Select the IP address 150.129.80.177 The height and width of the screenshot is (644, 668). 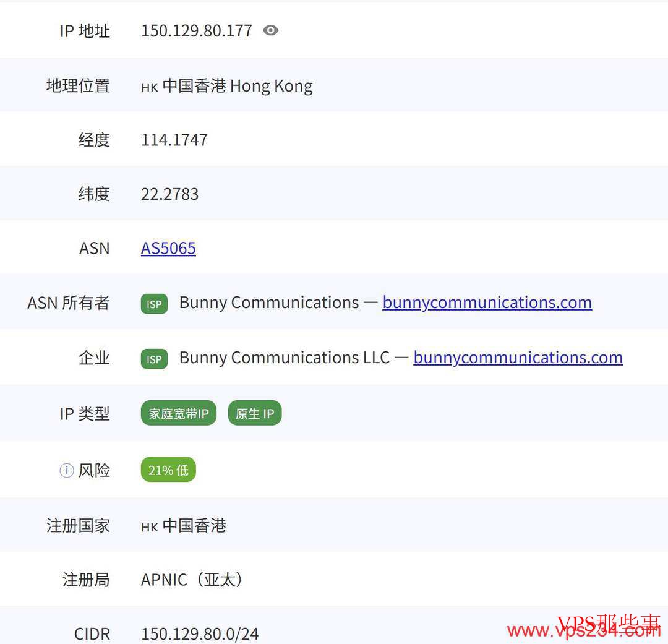pos(197,30)
